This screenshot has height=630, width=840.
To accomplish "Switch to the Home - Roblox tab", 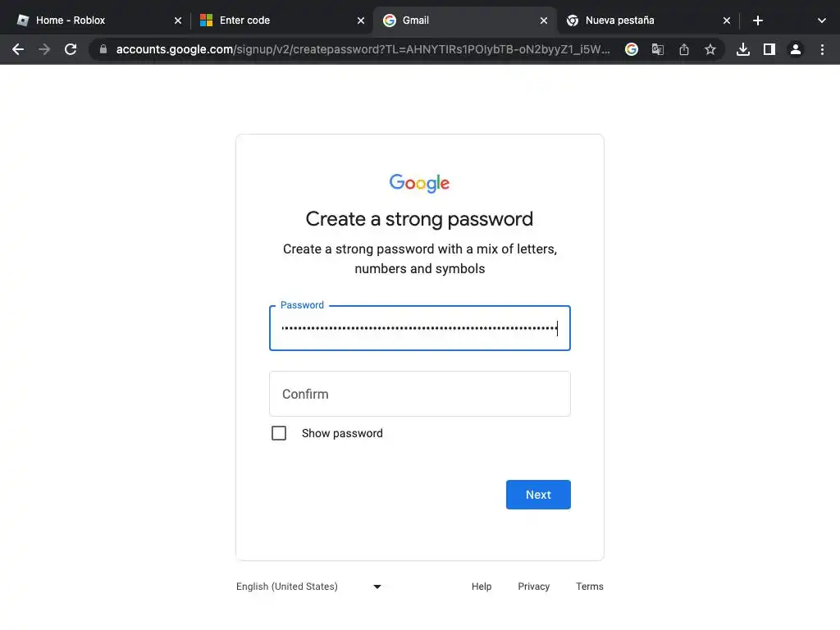I will 90,21.
